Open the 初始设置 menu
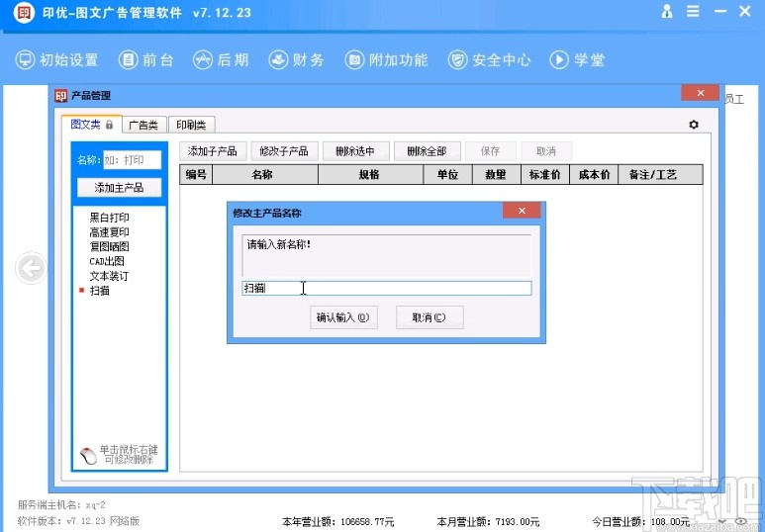The image size is (765, 532). point(56,60)
